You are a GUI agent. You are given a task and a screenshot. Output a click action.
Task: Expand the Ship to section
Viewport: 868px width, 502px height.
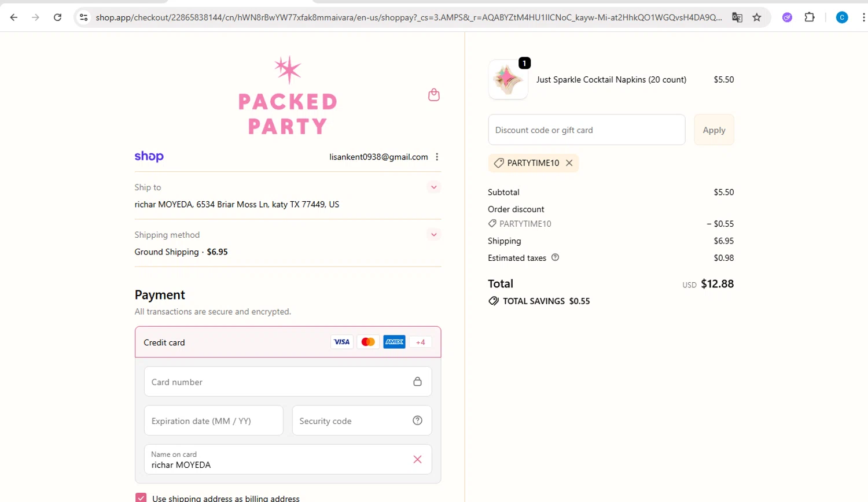point(434,187)
